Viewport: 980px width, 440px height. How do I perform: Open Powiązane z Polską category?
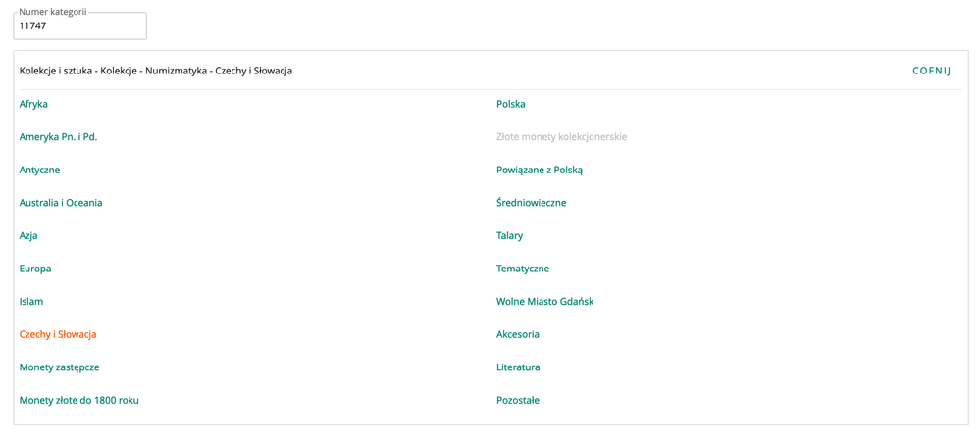click(x=540, y=170)
